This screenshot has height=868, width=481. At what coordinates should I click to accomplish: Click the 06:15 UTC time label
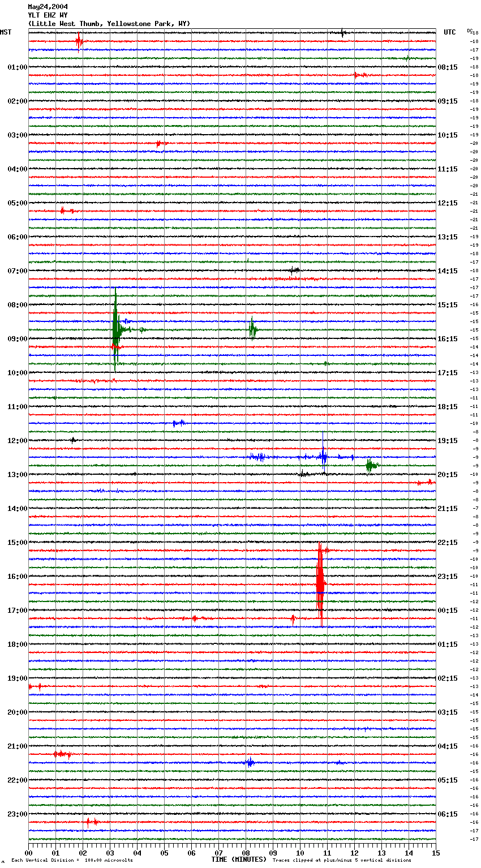tap(448, 814)
